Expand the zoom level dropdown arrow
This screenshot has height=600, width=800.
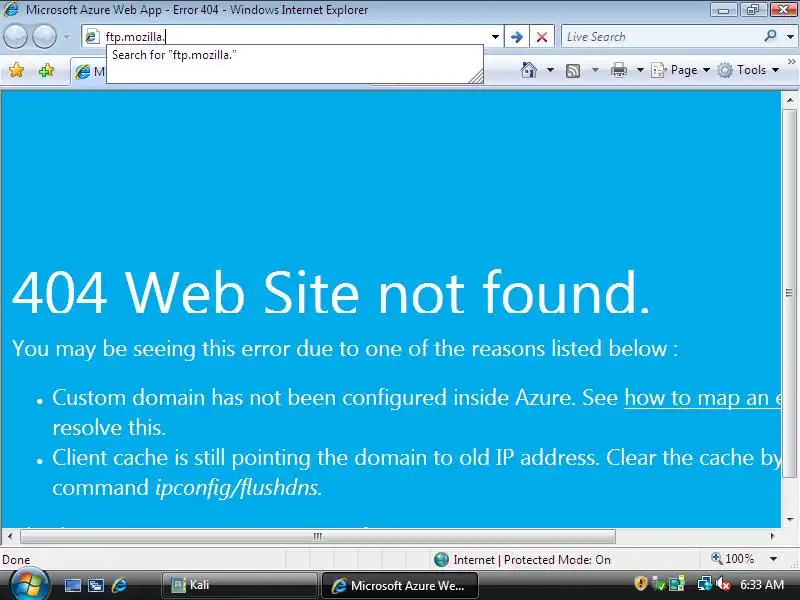pyautogui.click(x=773, y=559)
